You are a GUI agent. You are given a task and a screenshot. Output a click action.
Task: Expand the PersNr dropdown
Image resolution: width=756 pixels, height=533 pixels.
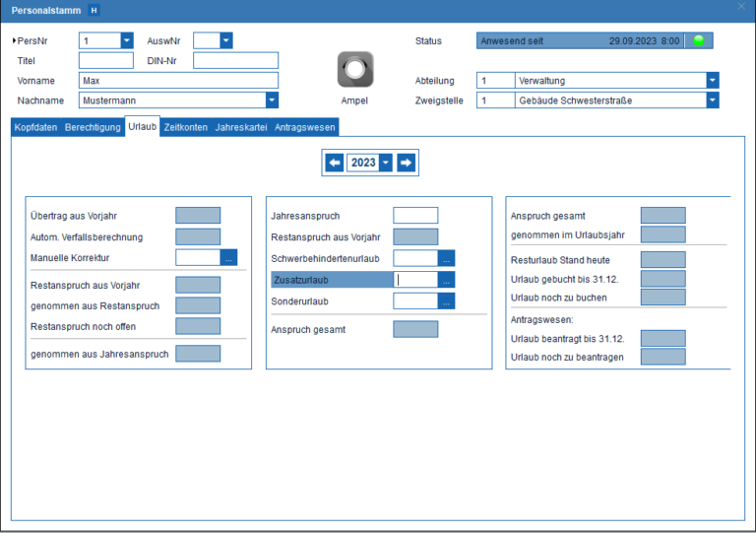127,40
